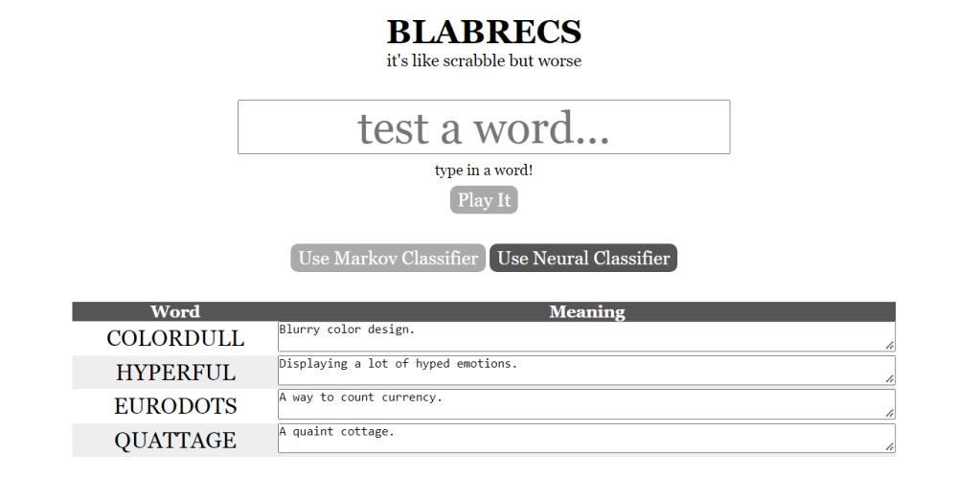Focus the HYPERFUL meaning text area

(x=585, y=371)
